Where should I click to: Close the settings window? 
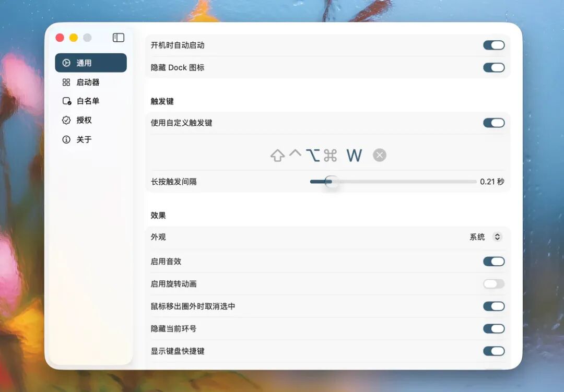tap(60, 38)
